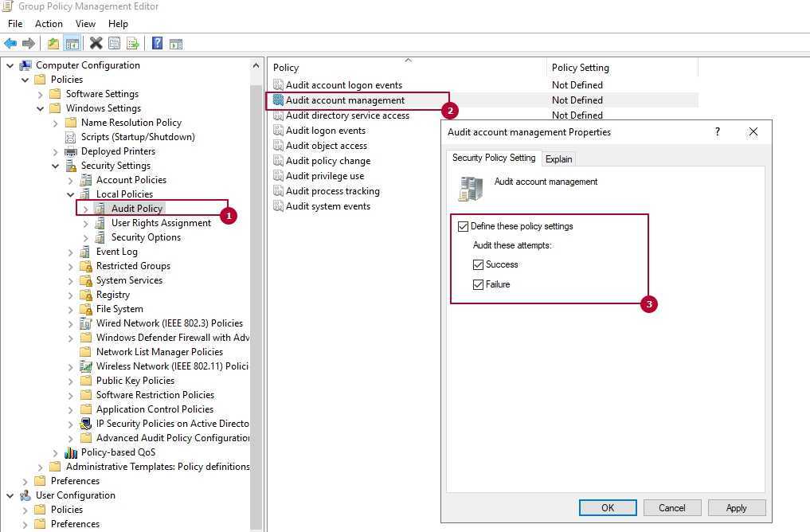Click the dialog help question mark button

(717, 131)
